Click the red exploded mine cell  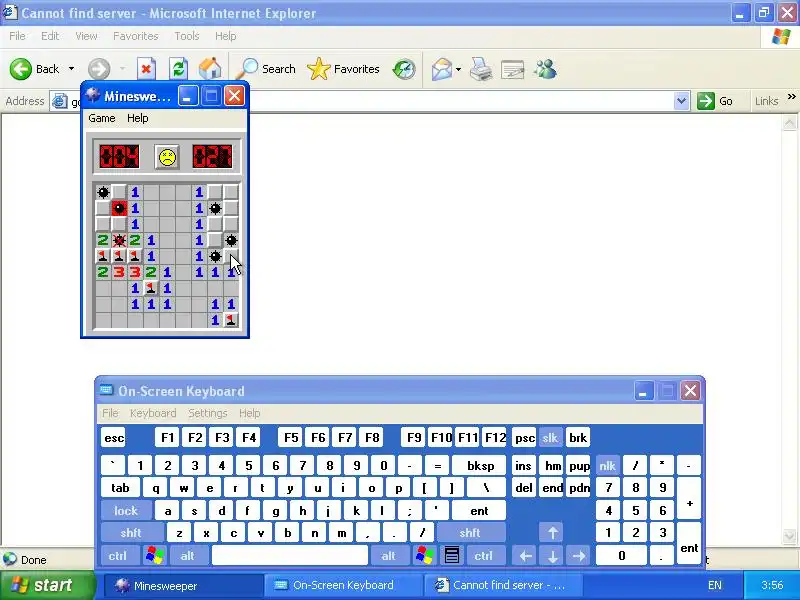[x=119, y=208]
